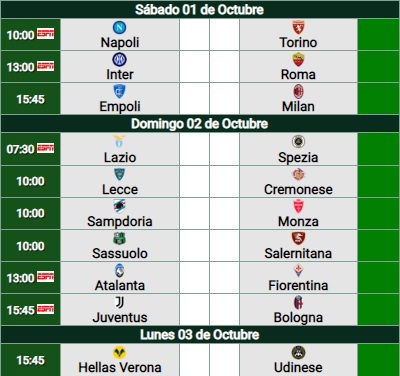Click the ESPN logo for Juventus match
400x376 pixels.
click(45, 309)
